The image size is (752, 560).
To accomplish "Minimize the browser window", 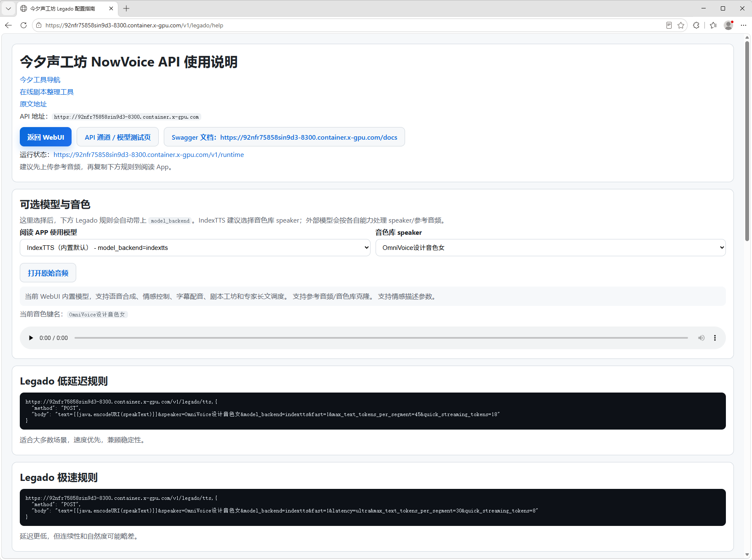I will pyautogui.click(x=704, y=8).
